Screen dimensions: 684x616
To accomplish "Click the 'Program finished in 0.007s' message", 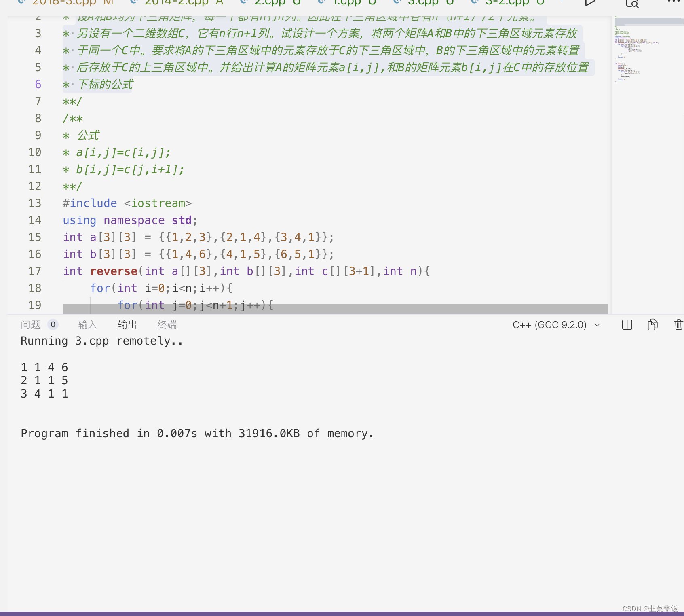I will tap(197, 434).
